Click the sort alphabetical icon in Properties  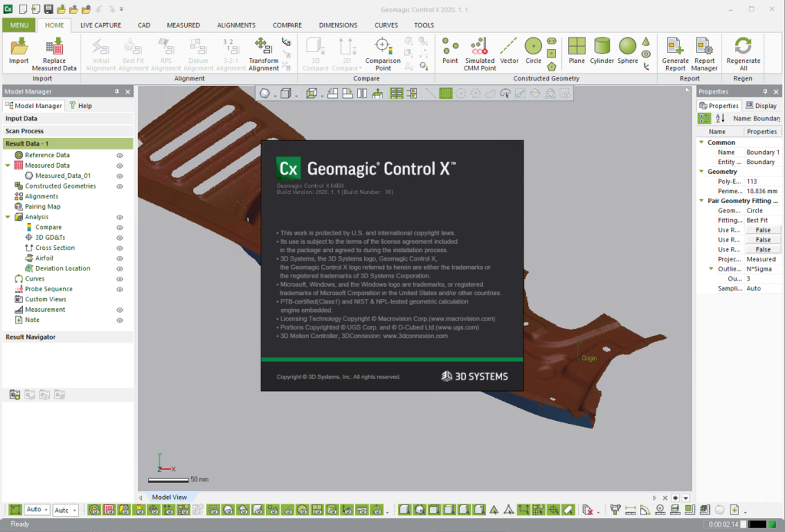click(720, 118)
